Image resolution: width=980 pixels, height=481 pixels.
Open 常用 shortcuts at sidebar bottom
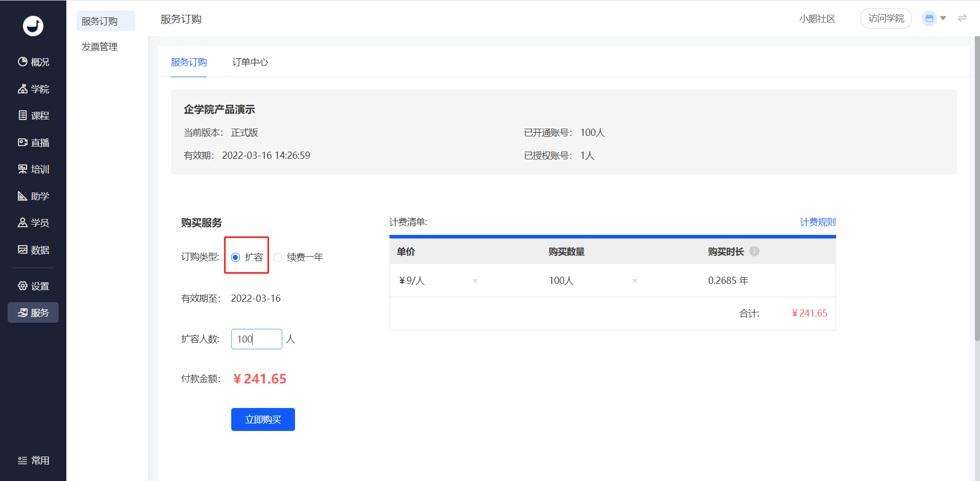(x=33, y=461)
